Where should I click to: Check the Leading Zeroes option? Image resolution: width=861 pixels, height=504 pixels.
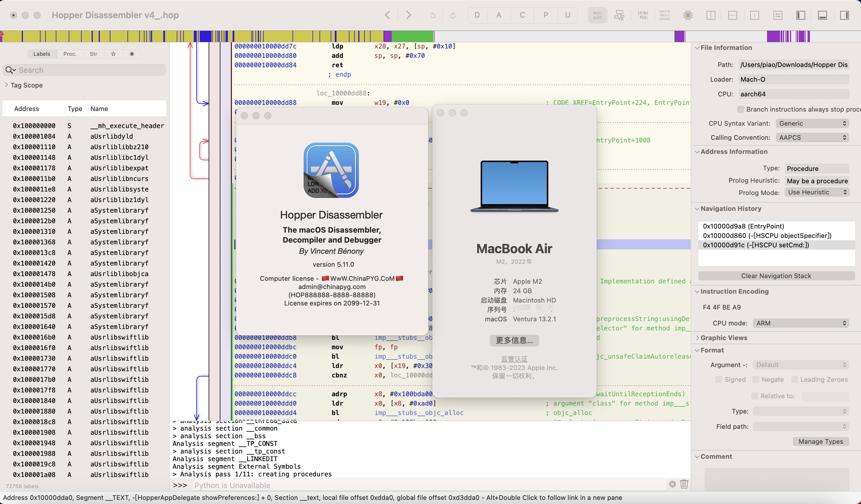coord(794,379)
